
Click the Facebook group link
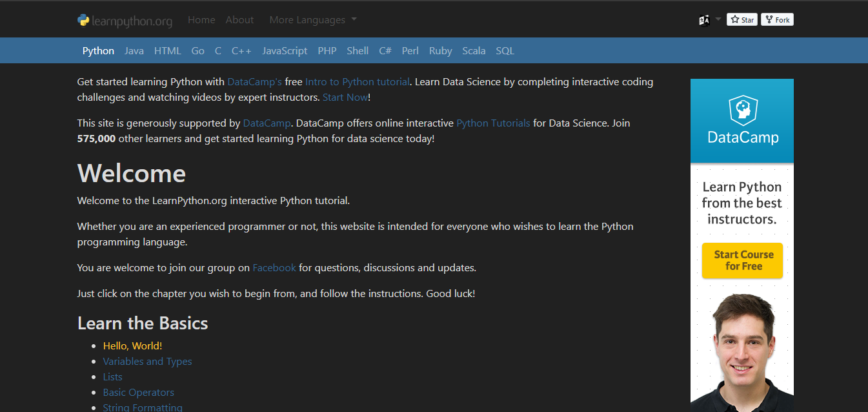click(274, 267)
